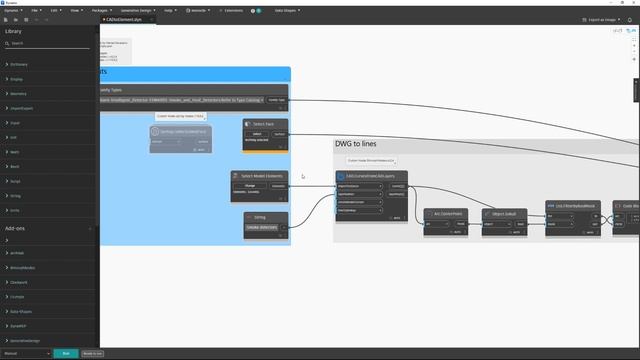The height and width of the screenshot is (360, 640).
Task: Open the Data-Shapes menu in menu bar
Action: tap(287, 11)
